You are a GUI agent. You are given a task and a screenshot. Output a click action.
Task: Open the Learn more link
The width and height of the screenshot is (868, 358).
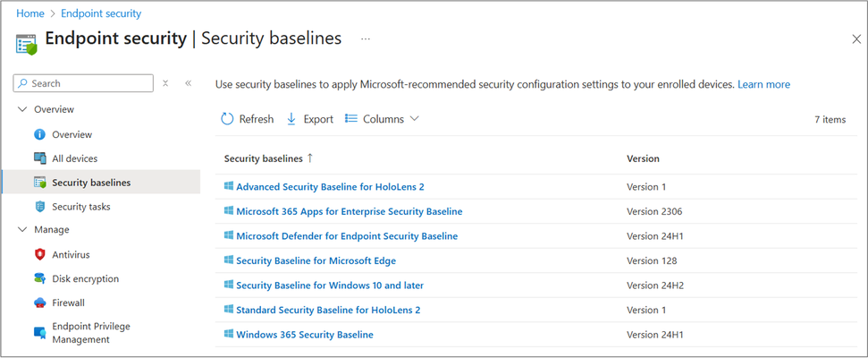[764, 85]
